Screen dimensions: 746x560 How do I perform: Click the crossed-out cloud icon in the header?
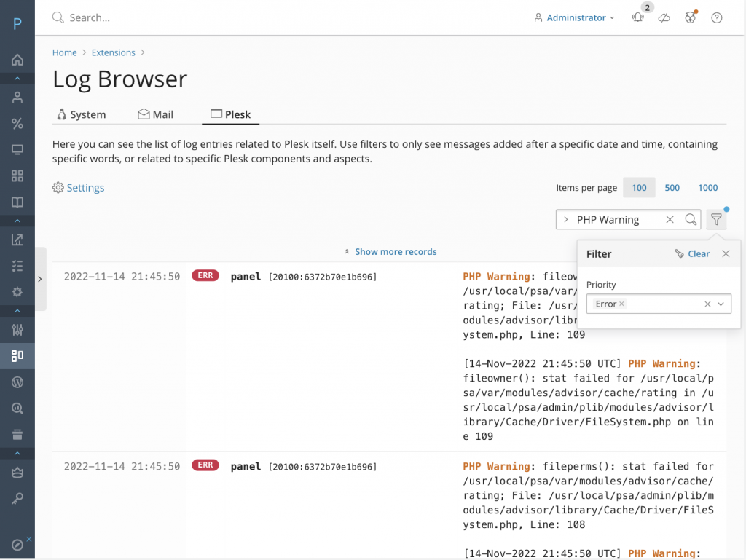664,17
